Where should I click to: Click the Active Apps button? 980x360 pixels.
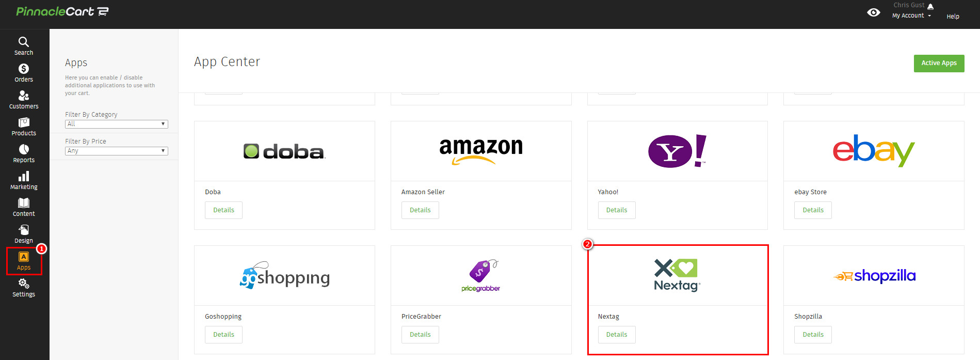tap(939, 63)
